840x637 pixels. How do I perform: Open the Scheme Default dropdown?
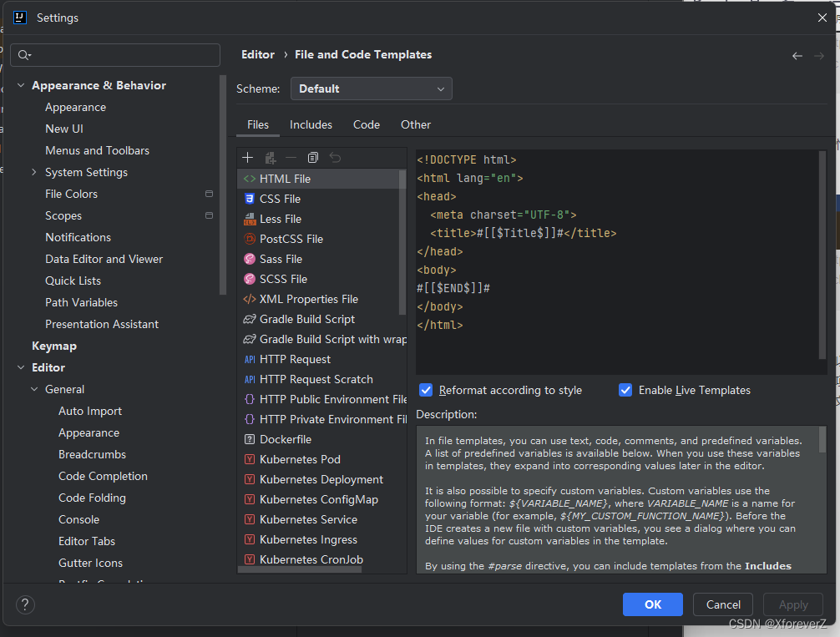click(372, 89)
